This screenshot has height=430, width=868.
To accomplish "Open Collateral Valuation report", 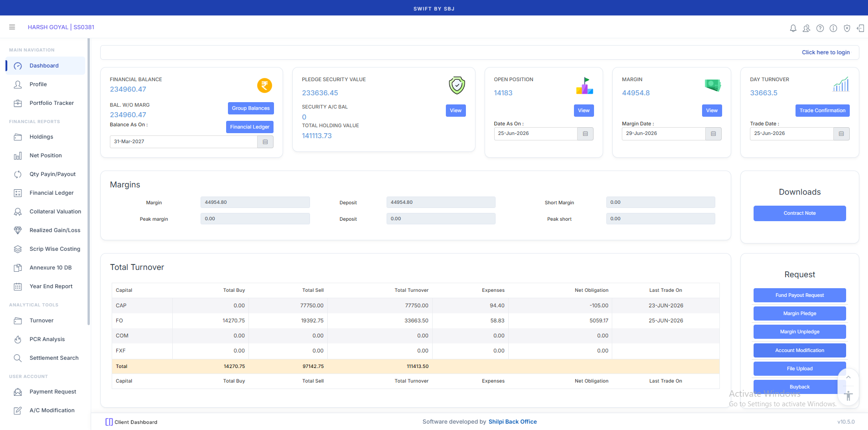I will [x=46, y=212].
